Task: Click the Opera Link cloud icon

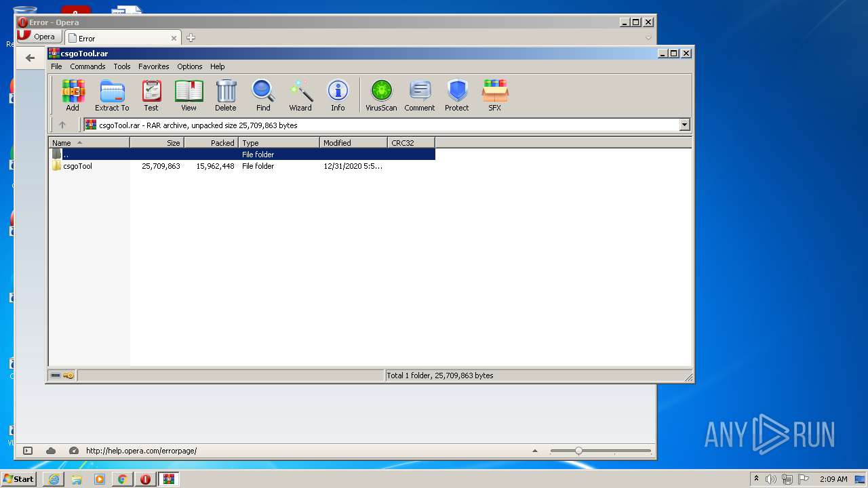Action: click(51, 451)
